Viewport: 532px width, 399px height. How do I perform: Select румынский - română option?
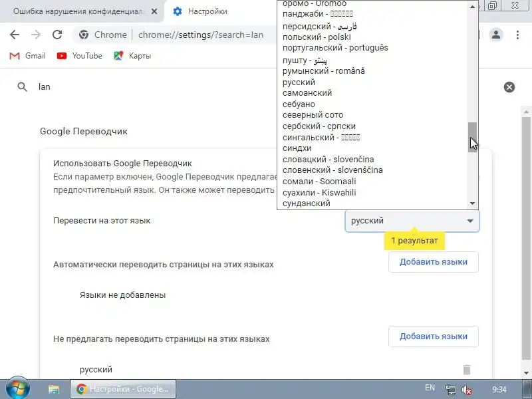tap(372, 71)
